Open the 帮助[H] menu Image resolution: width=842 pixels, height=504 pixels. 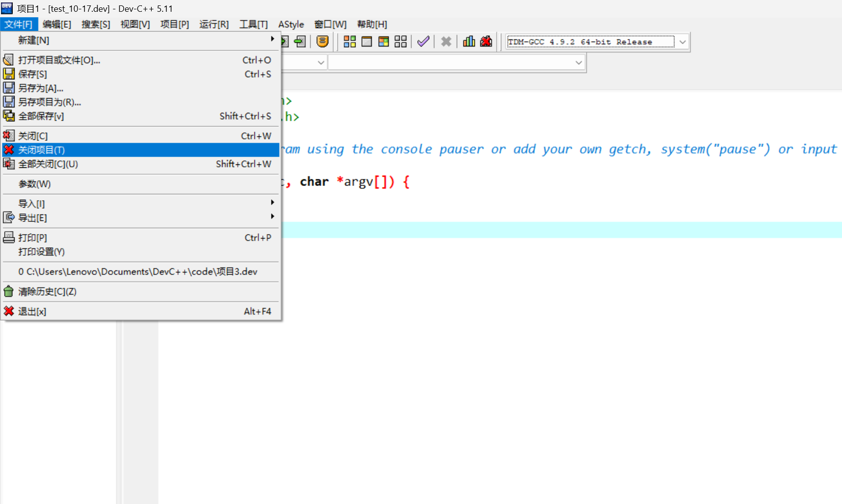pyautogui.click(x=372, y=24)
